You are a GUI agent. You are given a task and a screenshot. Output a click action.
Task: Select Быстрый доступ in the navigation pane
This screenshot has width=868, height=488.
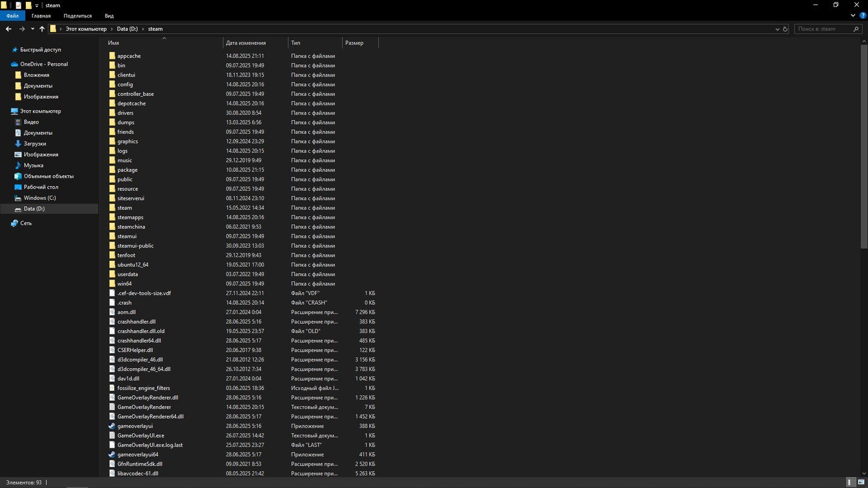40,50
